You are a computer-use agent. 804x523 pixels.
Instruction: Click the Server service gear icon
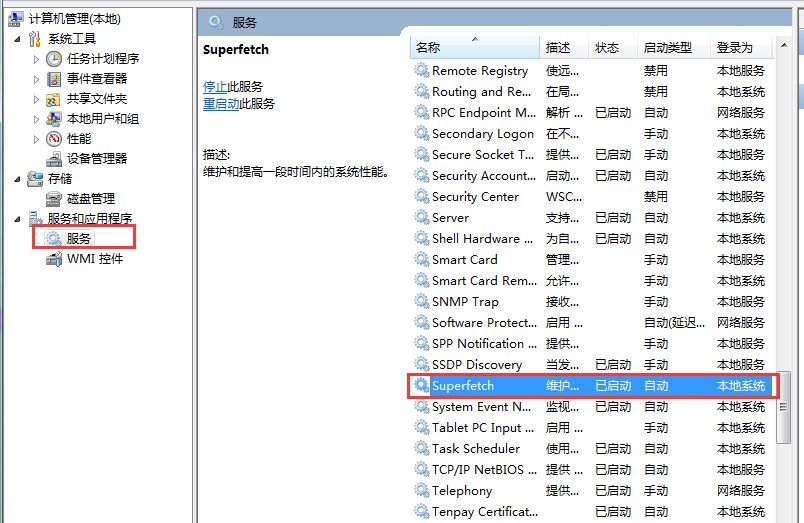point(421,217)
